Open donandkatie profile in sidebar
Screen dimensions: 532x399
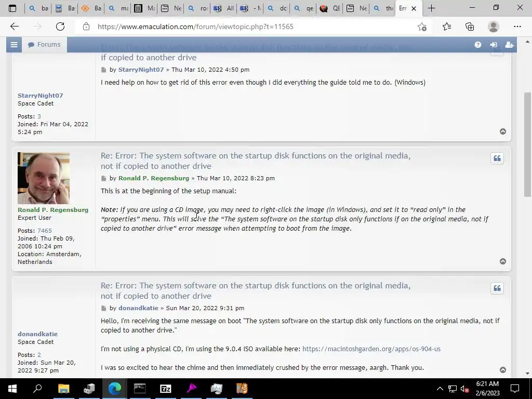[x=37, y=334]
